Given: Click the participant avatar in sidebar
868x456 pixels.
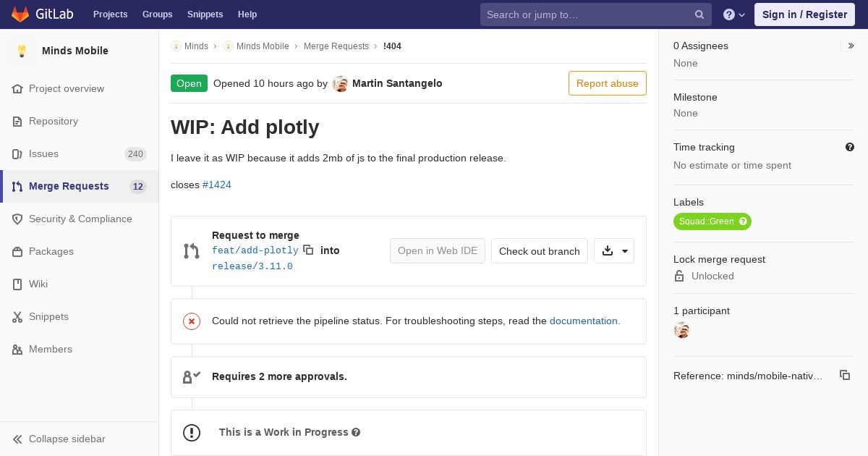Looking at the screenshot, I should pyautogui.click(x=681, y=330).
